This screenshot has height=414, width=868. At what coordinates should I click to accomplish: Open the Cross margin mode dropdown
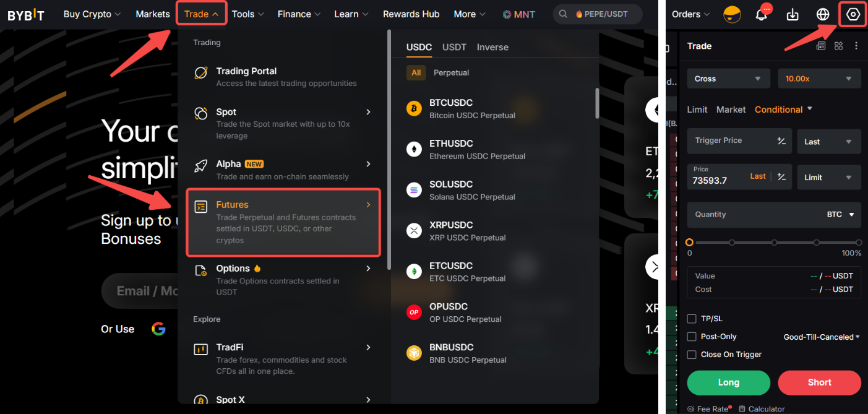click(728, 79)
